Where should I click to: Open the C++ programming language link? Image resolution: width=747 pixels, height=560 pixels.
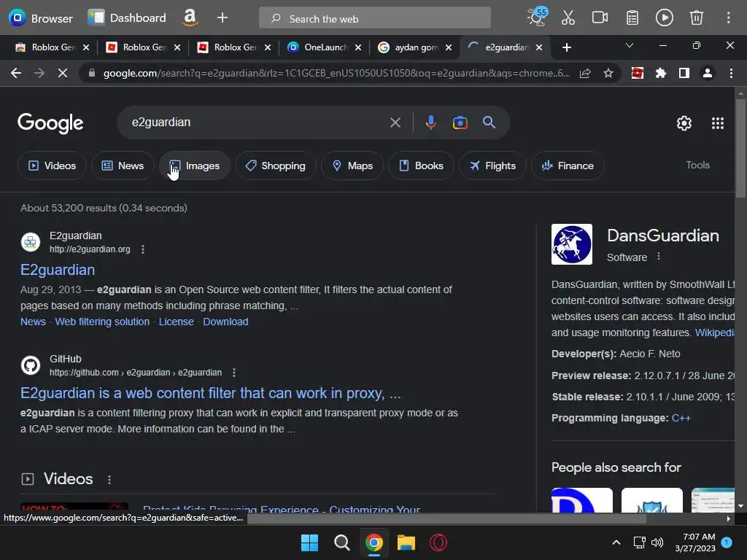coord(681,418)
